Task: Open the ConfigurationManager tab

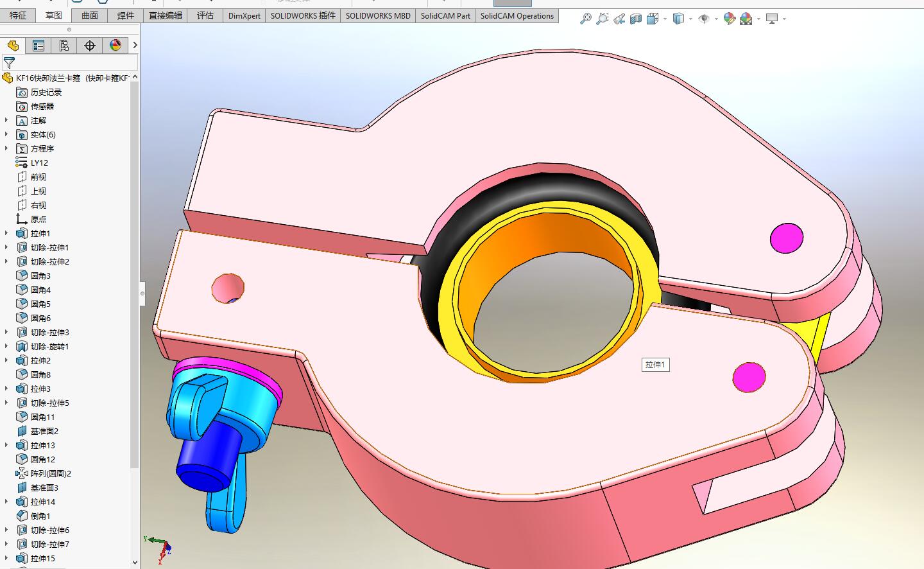Action: click(64, 45)
